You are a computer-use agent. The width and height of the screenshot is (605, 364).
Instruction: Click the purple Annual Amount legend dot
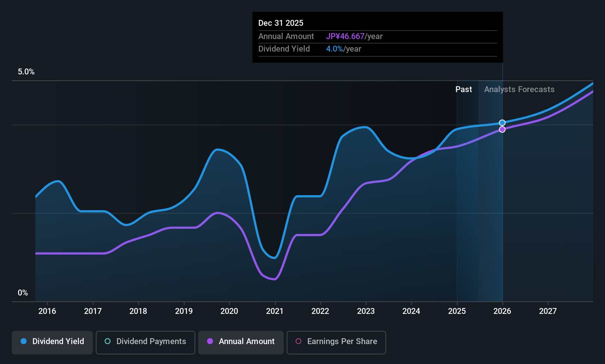210,342
